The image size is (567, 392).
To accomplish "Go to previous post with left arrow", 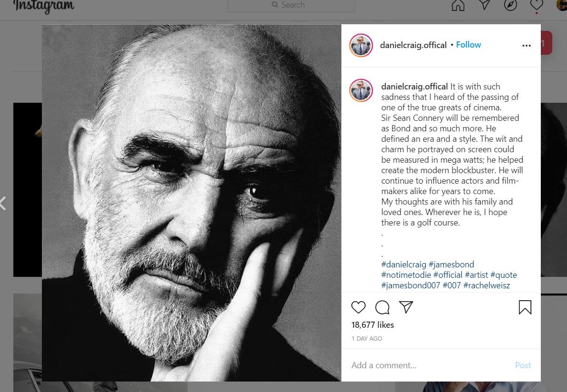I will (x=3, y=204).
